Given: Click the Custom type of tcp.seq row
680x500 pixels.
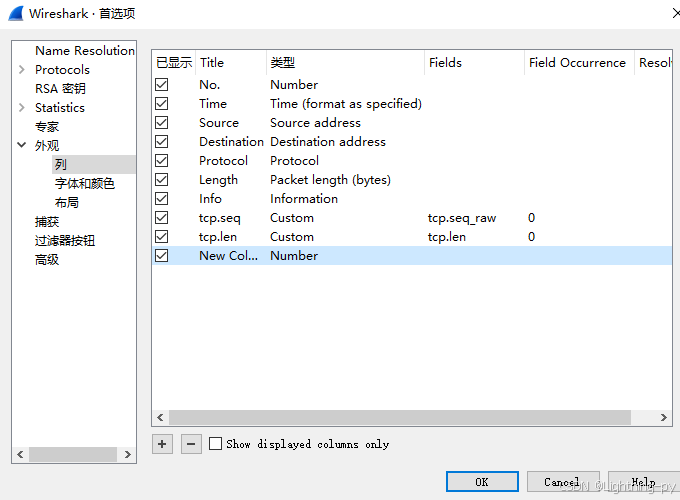Looking at the screenshot, I should [292, 218].
